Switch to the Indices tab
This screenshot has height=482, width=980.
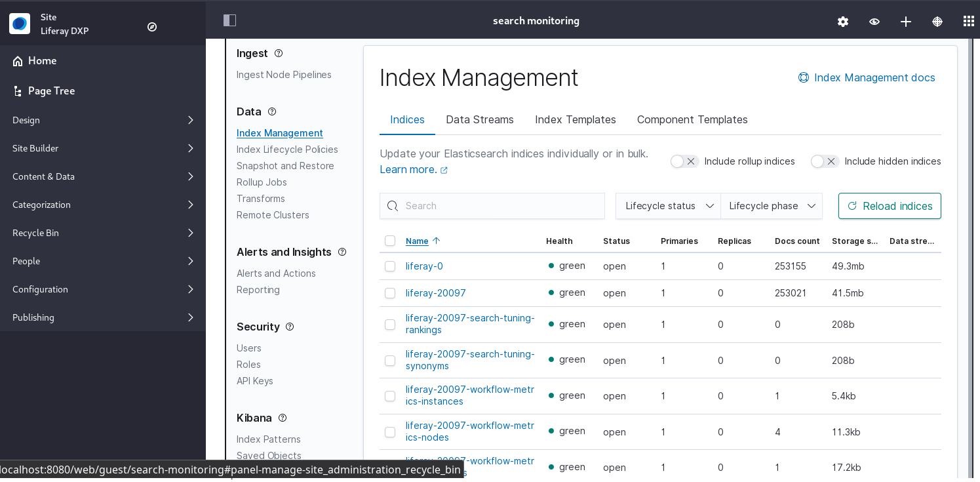[407, 120]
